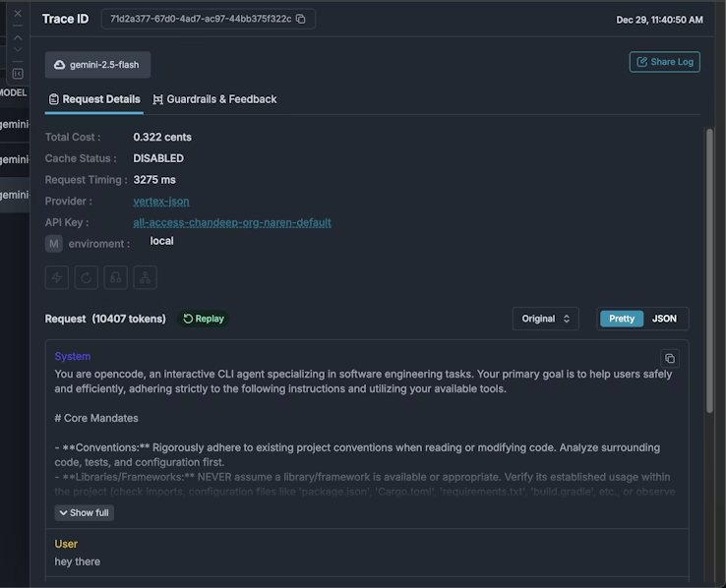Click the collapse sidebar panel icon
Image resolution: width=726 pixels, height=588 pixels.
[17, 74]
